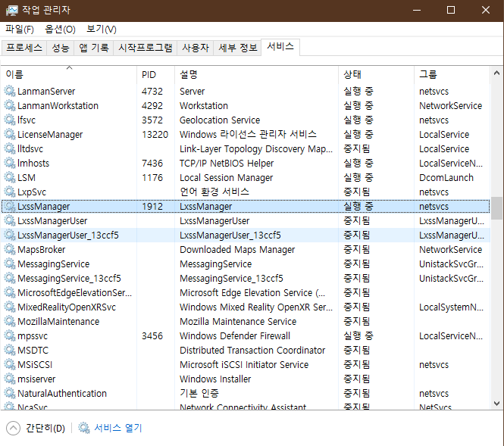Click the gear icon next to LanmanServer
The height and width of the screenshot is (446, 504).
[10, 91]
